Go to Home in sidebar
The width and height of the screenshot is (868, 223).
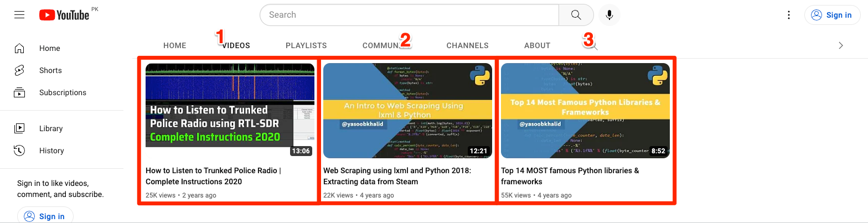[x=49, y=49]
